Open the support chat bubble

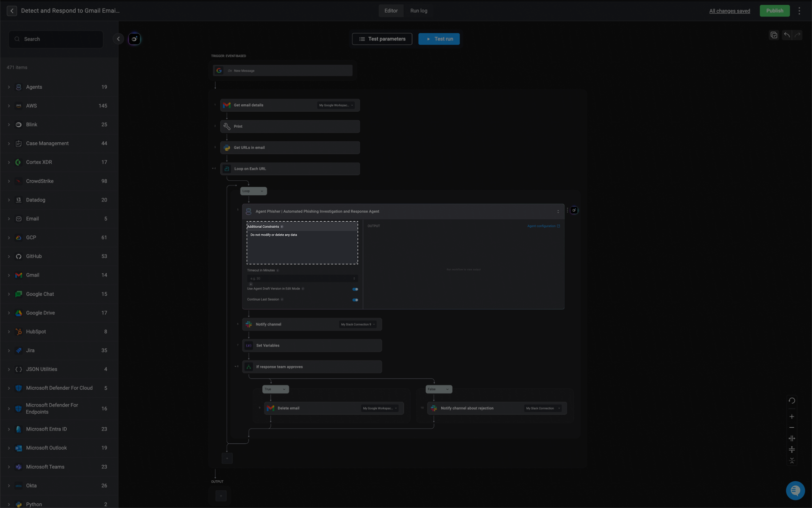[795, 491]
